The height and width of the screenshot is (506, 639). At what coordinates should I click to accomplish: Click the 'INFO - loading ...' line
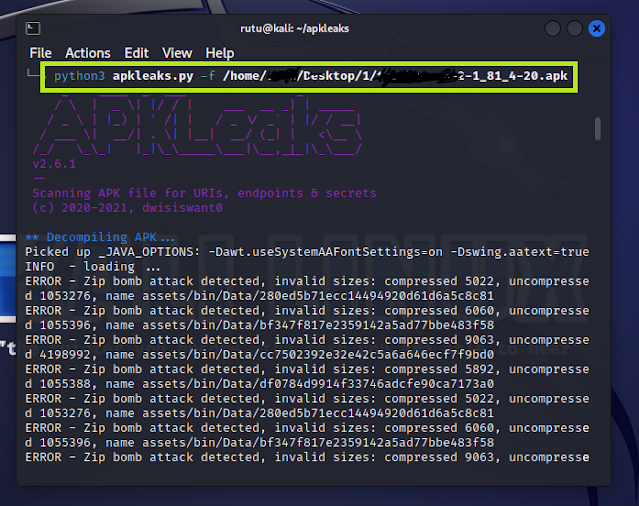pyautogui.click(x=93, y=267)
